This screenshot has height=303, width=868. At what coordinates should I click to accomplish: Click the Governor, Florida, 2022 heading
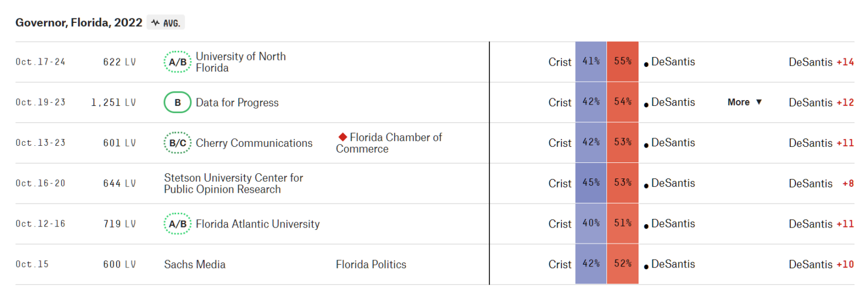(x=79, y=23)
